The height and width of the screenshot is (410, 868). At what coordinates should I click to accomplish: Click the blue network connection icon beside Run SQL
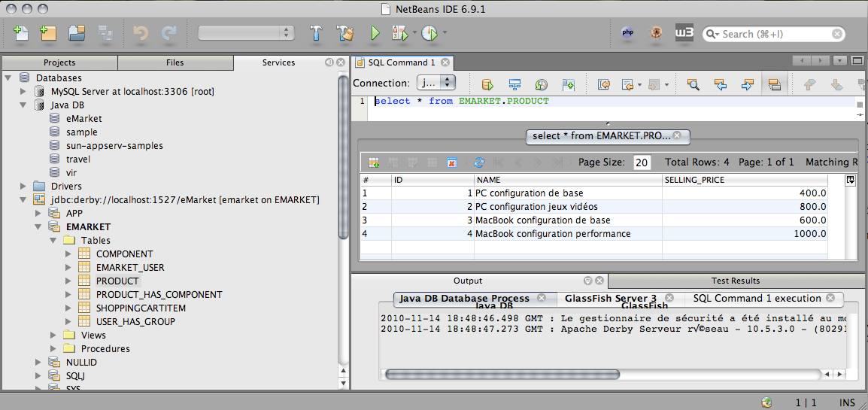pyautogui.click(x=514, y=85)
